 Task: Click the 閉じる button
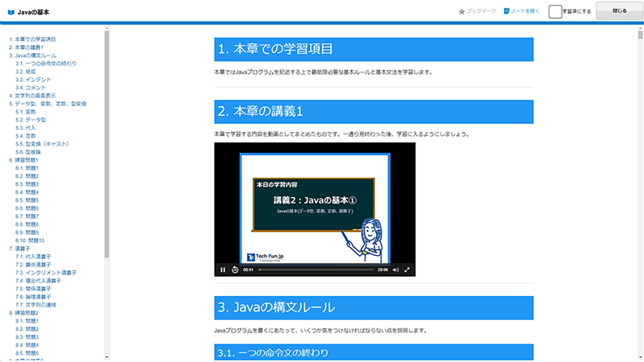(x=619, y=11)
